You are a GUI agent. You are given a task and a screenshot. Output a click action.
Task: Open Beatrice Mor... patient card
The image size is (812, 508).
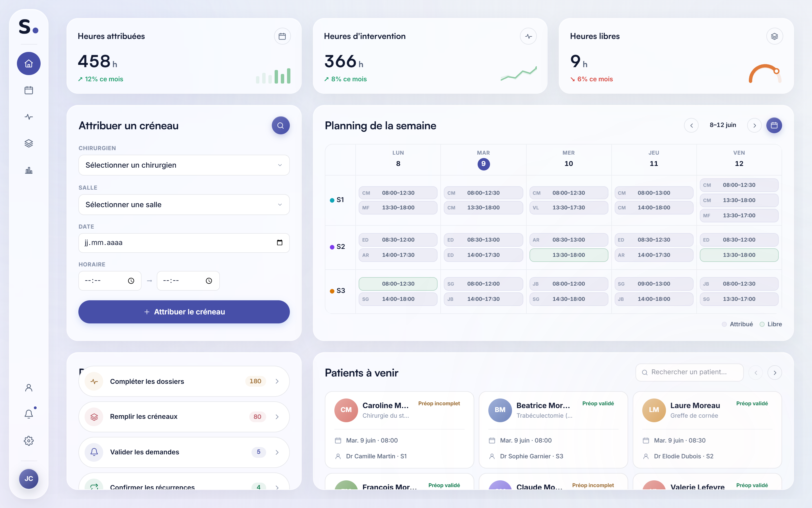(553, 430)
